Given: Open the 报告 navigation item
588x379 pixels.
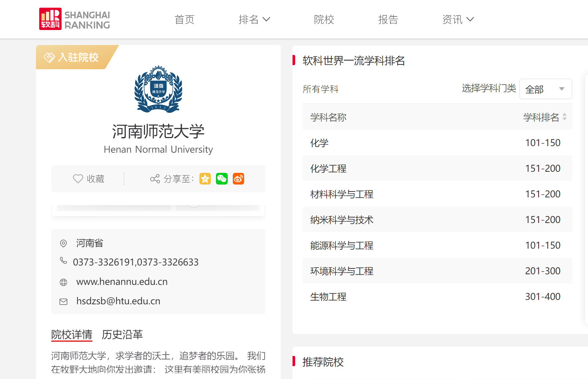Looking at the screenshot, I should coord(388,19).
